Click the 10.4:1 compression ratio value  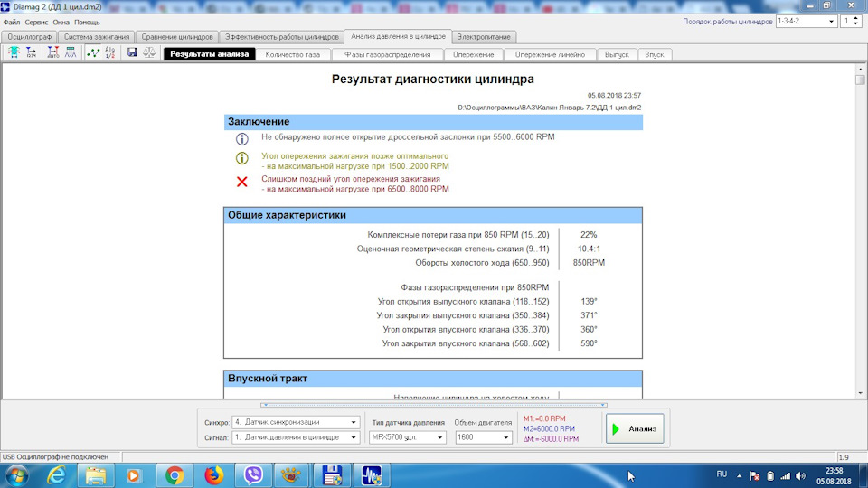click(589, 249)
